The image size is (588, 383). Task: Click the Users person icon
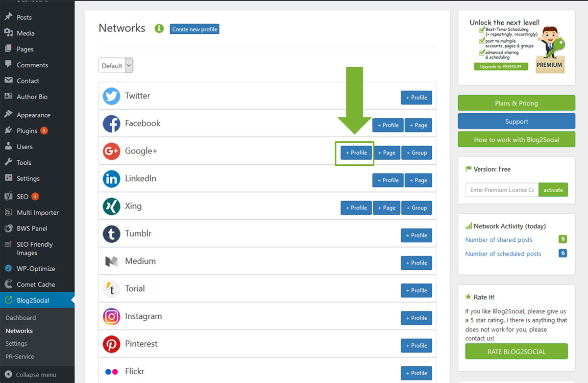coord(8,147)
